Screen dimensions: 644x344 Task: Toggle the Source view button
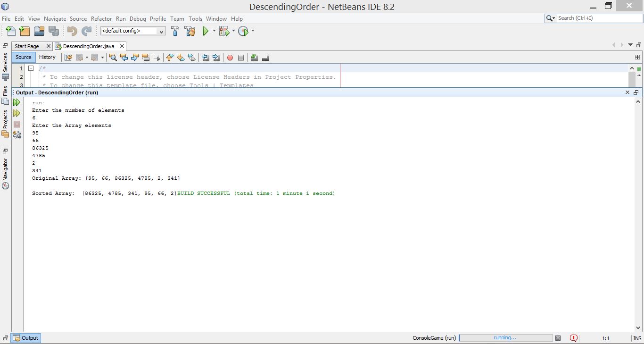click(x=23, y=57)
